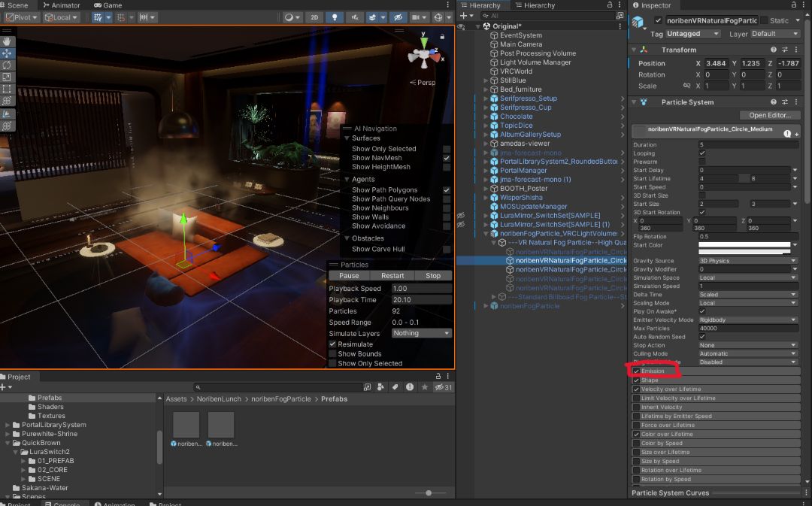Select the Rotate tool

[7, 65]
